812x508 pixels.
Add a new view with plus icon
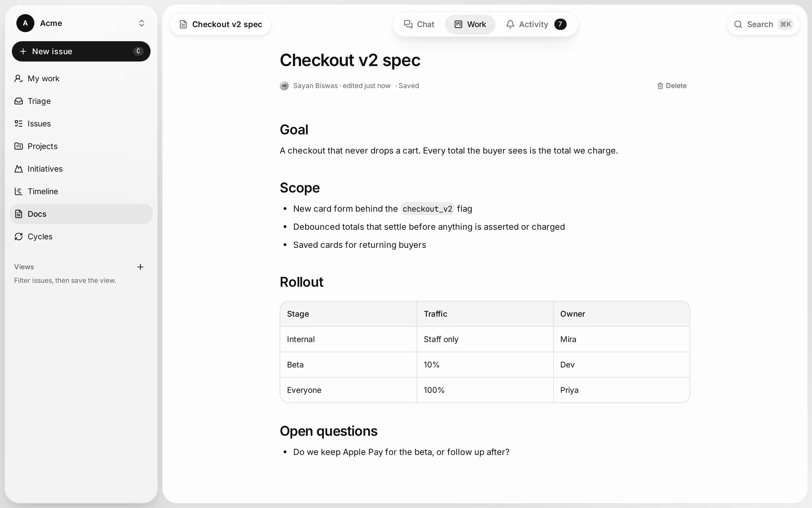click(x=140, y=267)
